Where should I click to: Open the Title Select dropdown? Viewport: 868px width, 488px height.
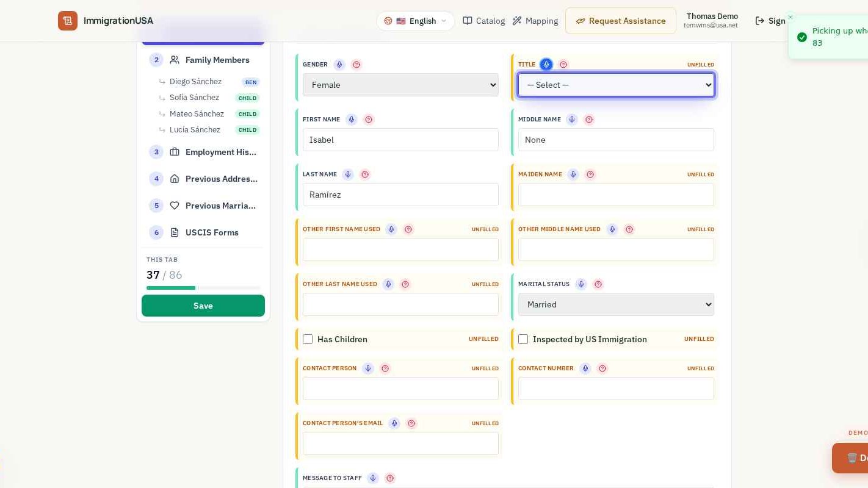click(616, 85)
